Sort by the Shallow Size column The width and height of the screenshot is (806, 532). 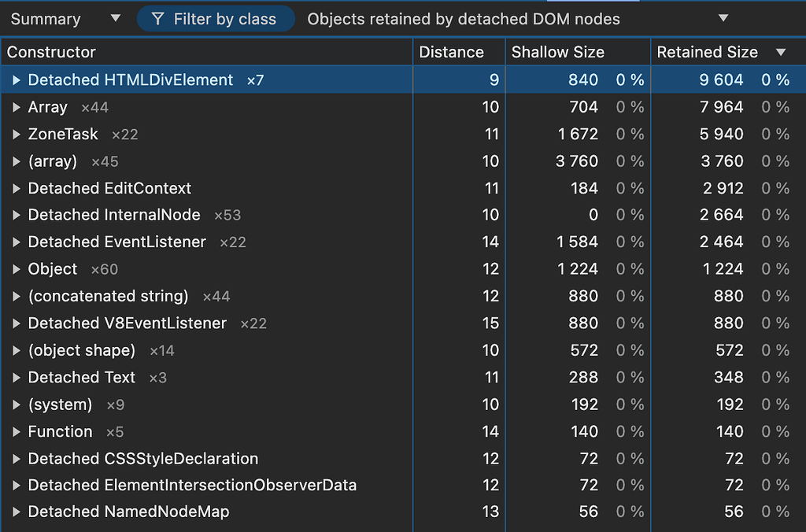557,52
